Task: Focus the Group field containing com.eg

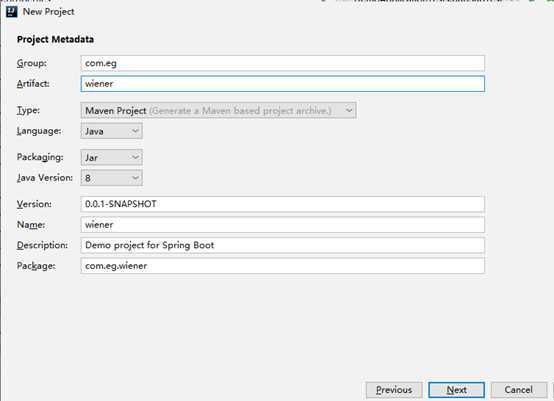Action: point(282,63)
